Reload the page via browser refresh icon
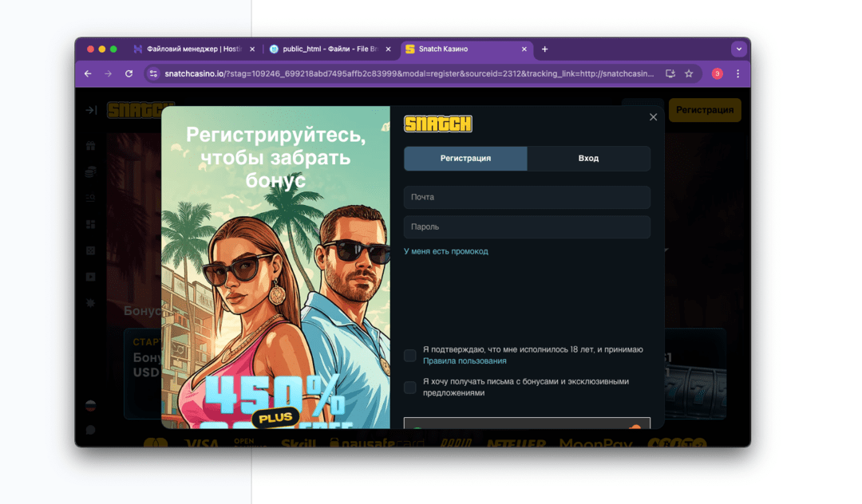 pyautogui.click(x=129, y=72)
